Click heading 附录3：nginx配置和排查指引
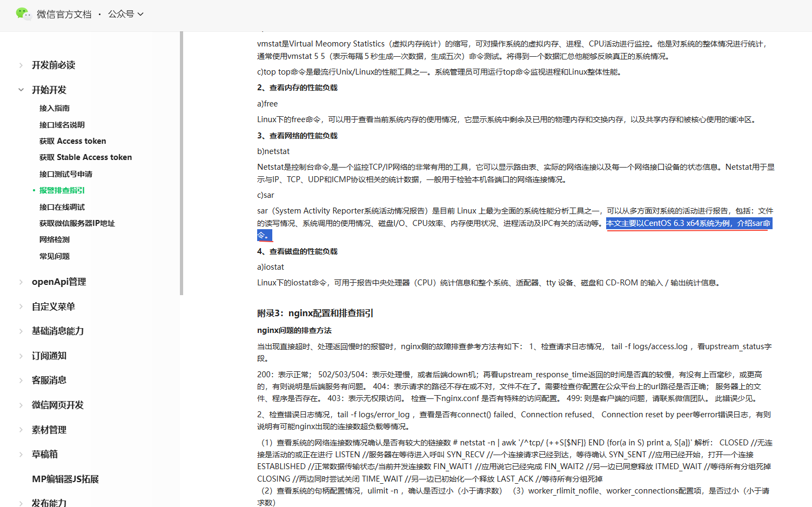The image size is (812, 507). [315, 313]
